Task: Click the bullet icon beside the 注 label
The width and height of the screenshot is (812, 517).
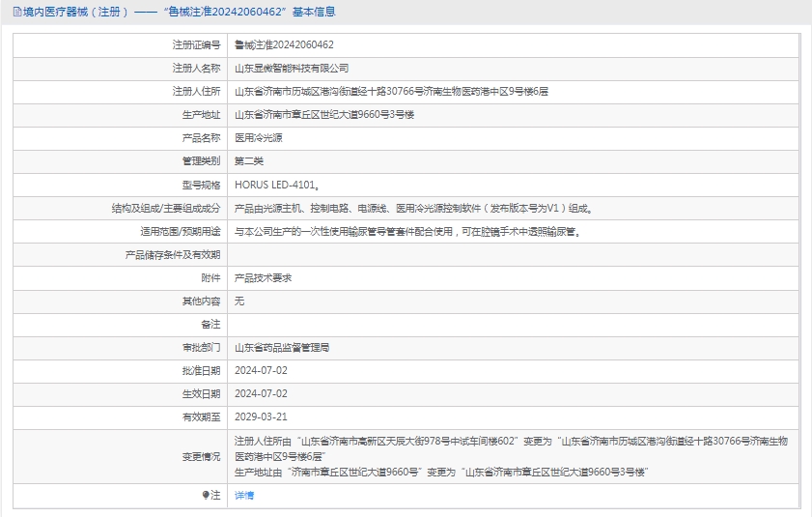Action: (205, 495)
